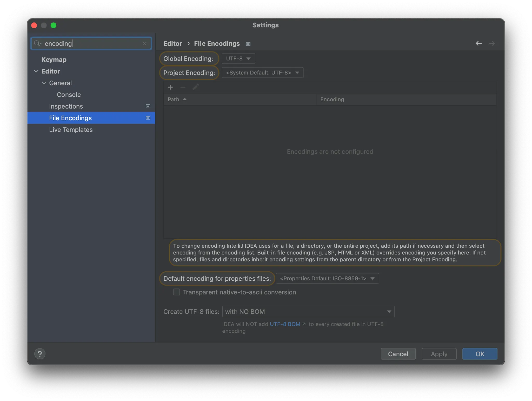Open the Create UTF-8 files dropdown
The width and height of the screenshot is (532, 401).
tap(308, 312)
